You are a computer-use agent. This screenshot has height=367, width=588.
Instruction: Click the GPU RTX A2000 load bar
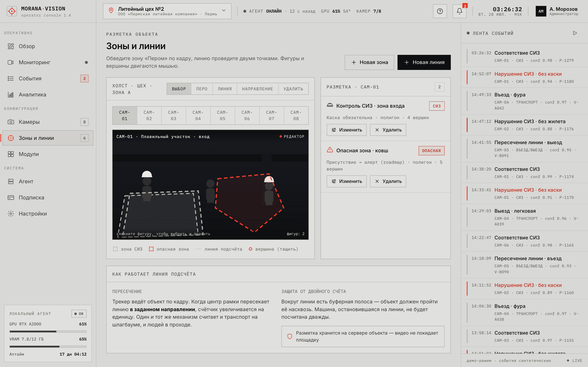pos(48,331)
